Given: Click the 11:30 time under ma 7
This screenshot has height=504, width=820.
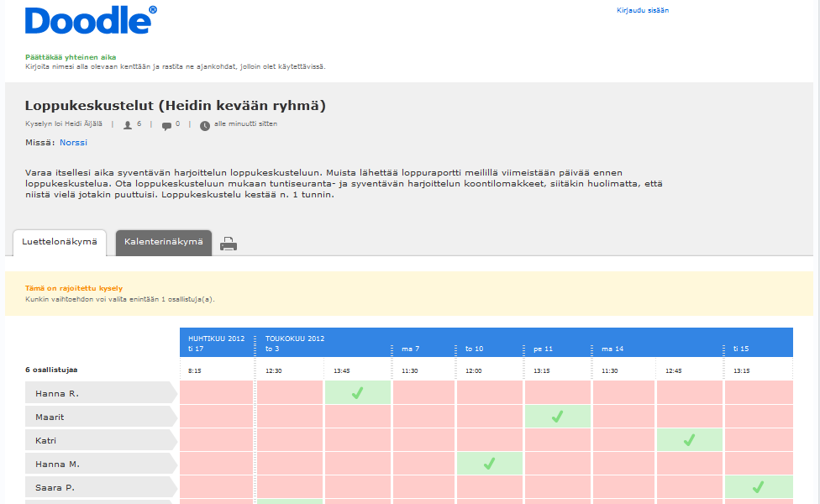Looking at the screenshot, I should coord(409,370).
